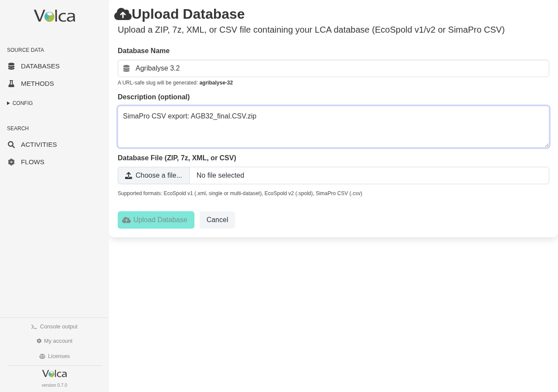Click the Upload Database button
This screenshot has height=392, width=558.
coord(156,220)
